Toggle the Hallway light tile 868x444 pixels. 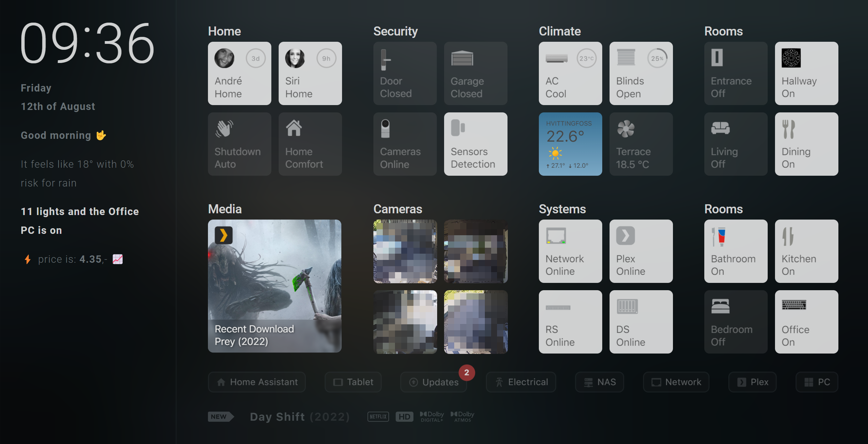click(806, 73)
